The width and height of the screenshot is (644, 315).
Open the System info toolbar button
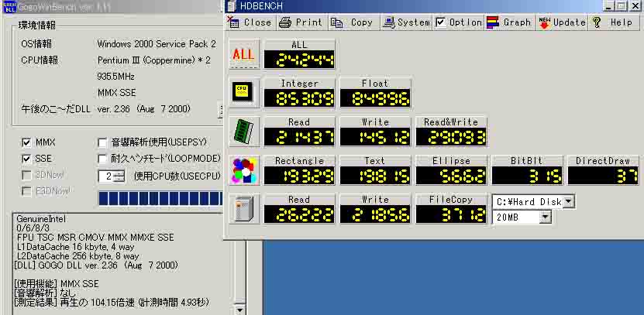[406, 22]
